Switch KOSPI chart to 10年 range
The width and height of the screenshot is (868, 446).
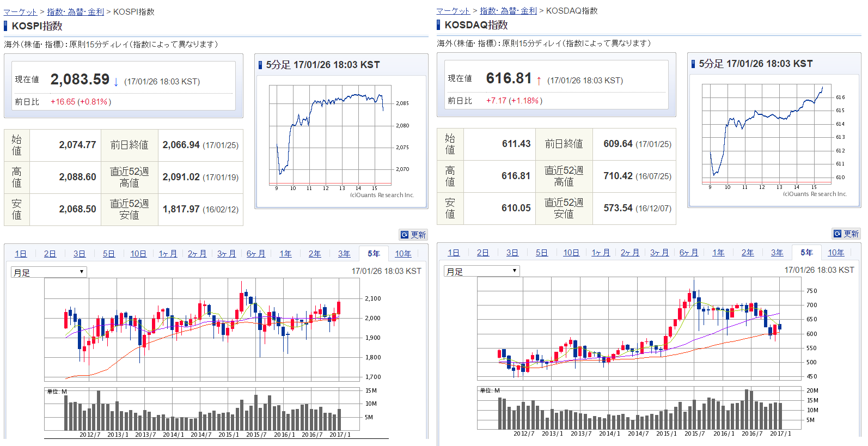[403, 254]
